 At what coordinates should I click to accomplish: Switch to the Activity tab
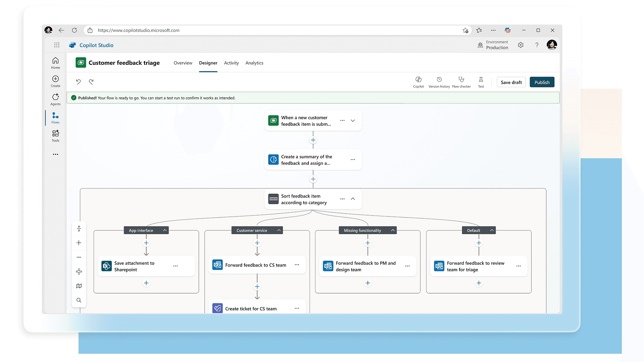231,63
